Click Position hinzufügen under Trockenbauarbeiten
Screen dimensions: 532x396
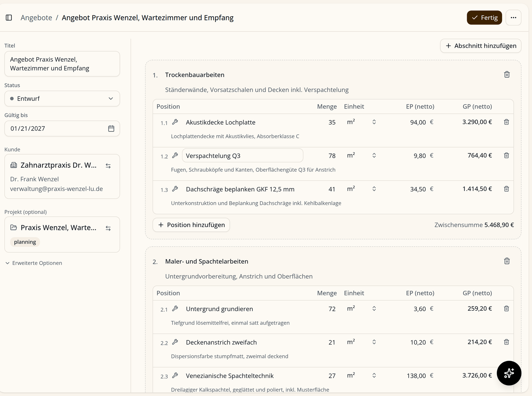191,225
